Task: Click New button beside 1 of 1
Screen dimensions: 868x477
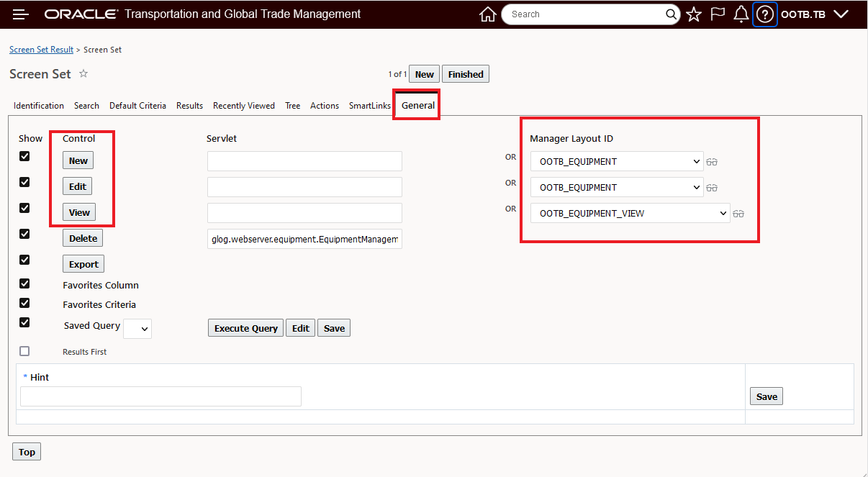Action: 425,74
